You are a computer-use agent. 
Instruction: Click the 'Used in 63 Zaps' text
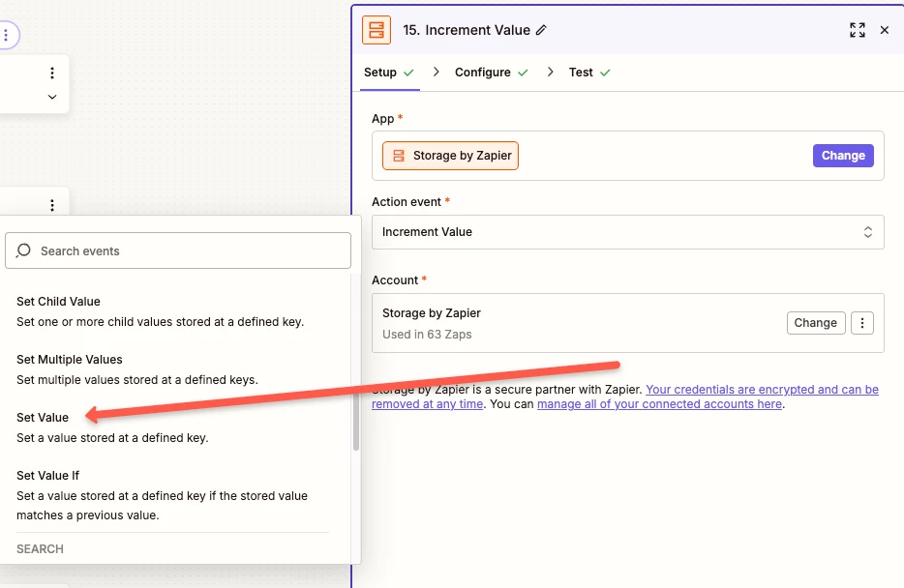[x=427, y=335]
